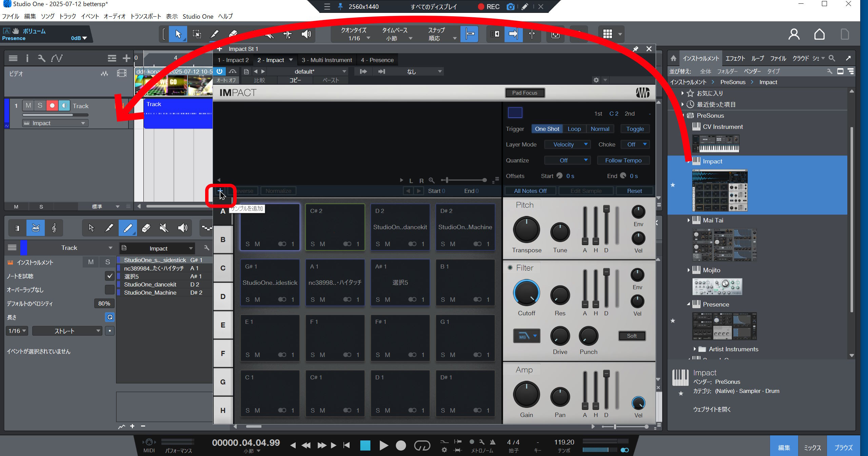Open the filter type MG dropdown
The width and height of the screenshot is (868, 456).
pos(527,336)
